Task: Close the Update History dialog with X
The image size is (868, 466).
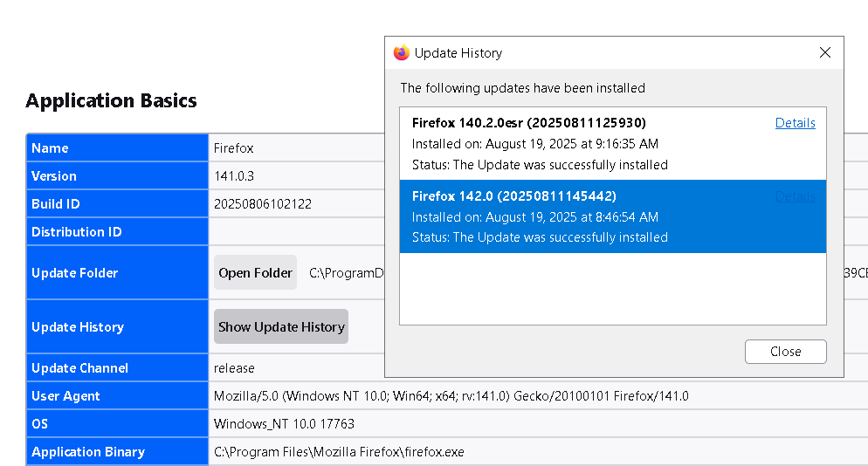Action: pos(824,53)
